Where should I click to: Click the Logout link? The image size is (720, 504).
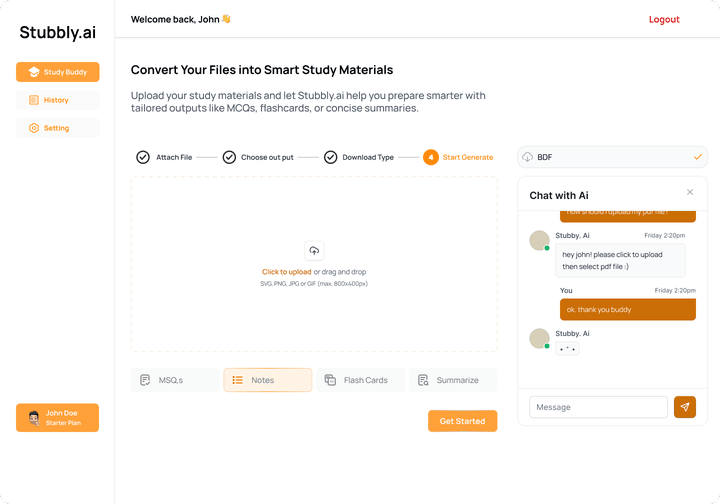click(664, 20)
